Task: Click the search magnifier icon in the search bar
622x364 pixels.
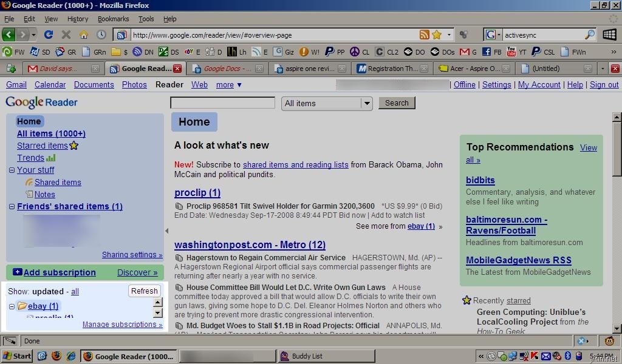Action: click(590, 35)
